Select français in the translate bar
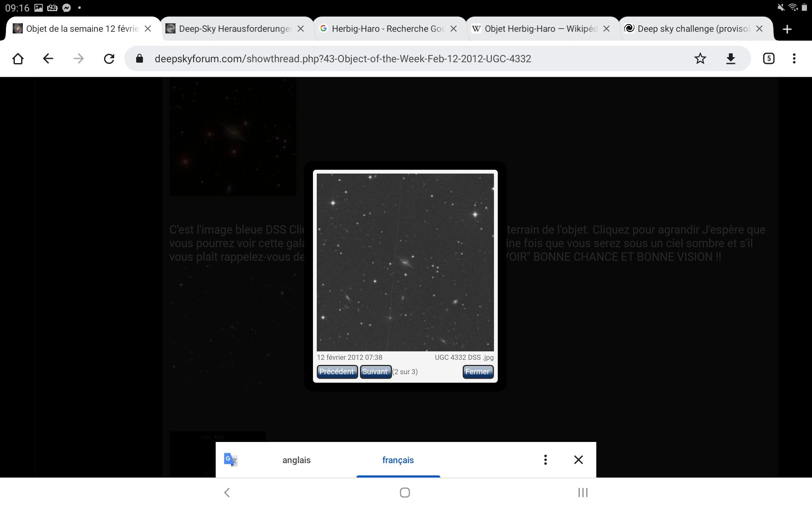The width and height of the screenshot is (812, 508). (398, 460)
